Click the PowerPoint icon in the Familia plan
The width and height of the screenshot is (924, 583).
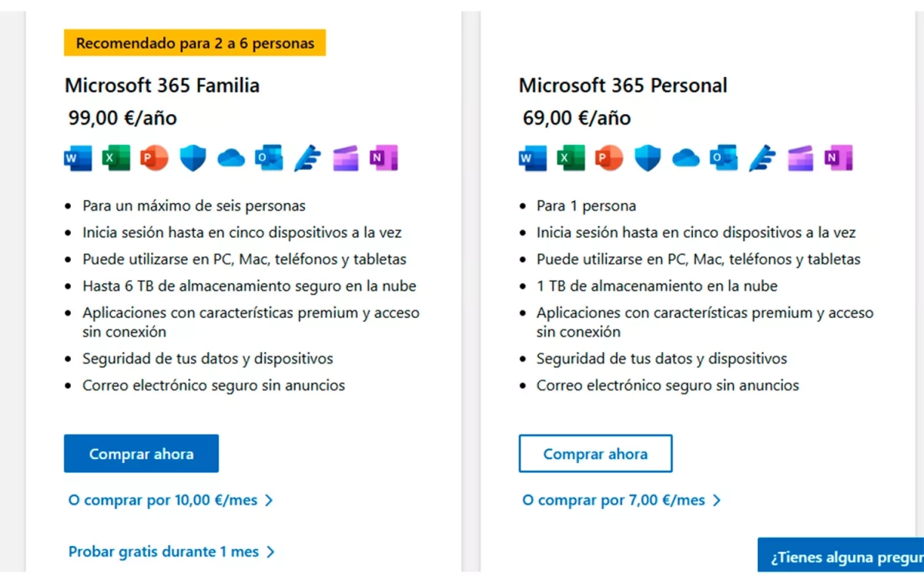coord(154,159)
